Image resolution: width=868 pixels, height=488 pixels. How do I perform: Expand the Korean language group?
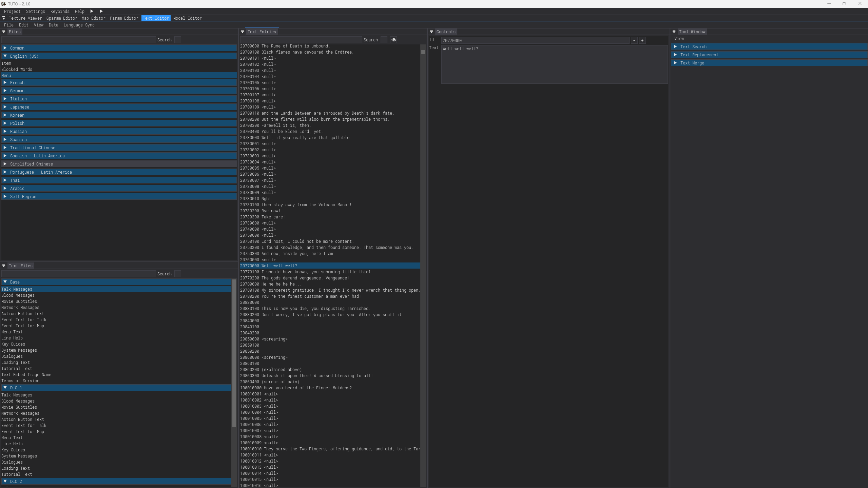point(119,115)
